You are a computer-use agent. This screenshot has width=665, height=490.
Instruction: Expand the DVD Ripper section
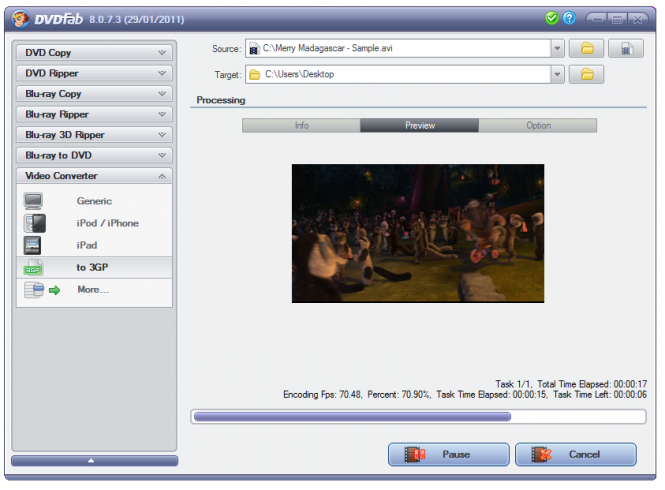tap(94, 73)
